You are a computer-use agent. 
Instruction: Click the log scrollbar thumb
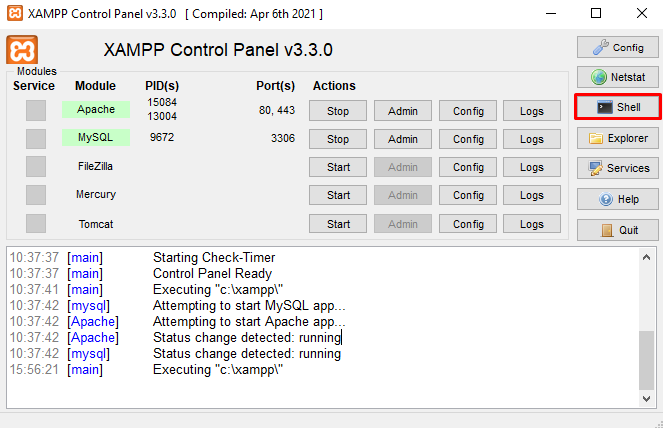[647, 360]
